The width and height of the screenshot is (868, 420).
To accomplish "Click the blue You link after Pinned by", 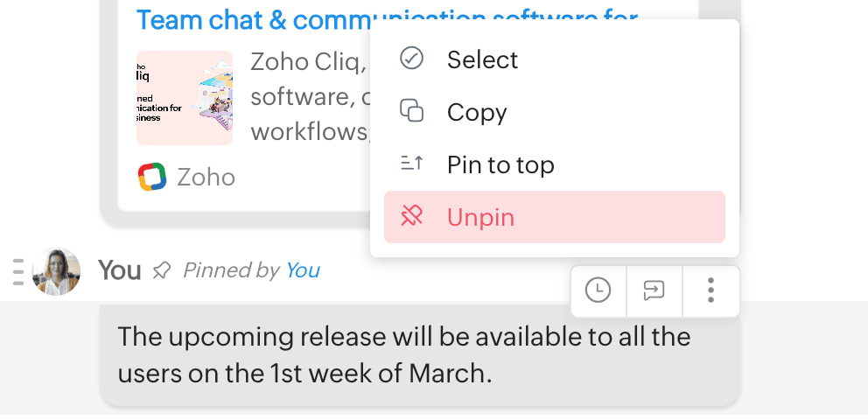I will pyautogui.click(x=303, y=271).
